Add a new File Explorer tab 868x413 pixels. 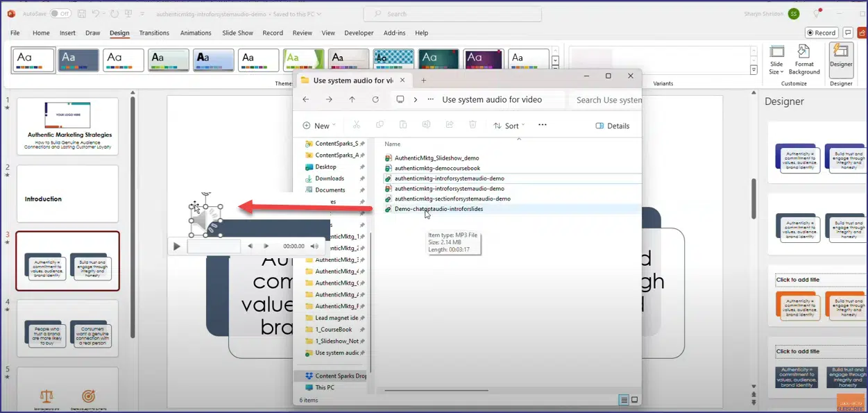(x=424, y=81)
